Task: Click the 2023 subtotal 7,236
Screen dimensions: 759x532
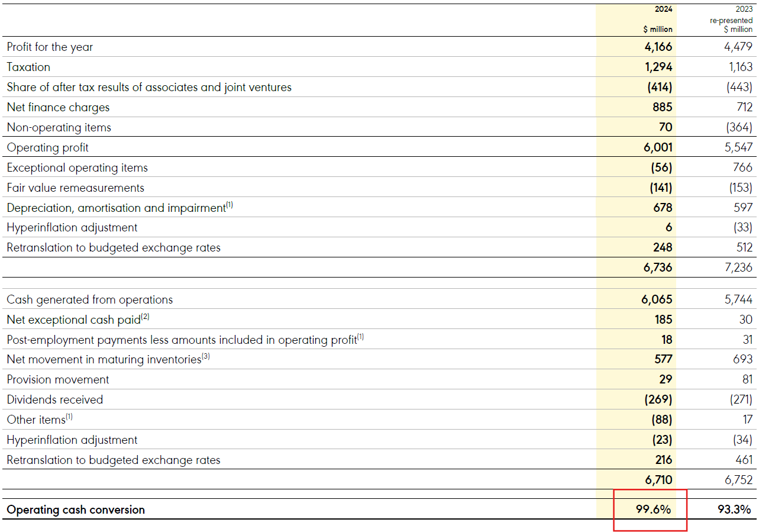Action: click(x=738, y=267)
